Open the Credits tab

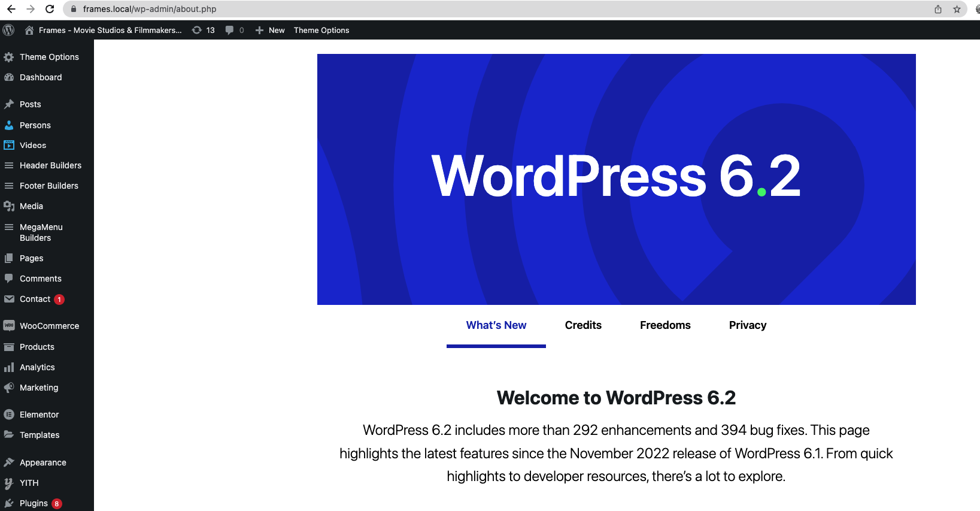583,325
